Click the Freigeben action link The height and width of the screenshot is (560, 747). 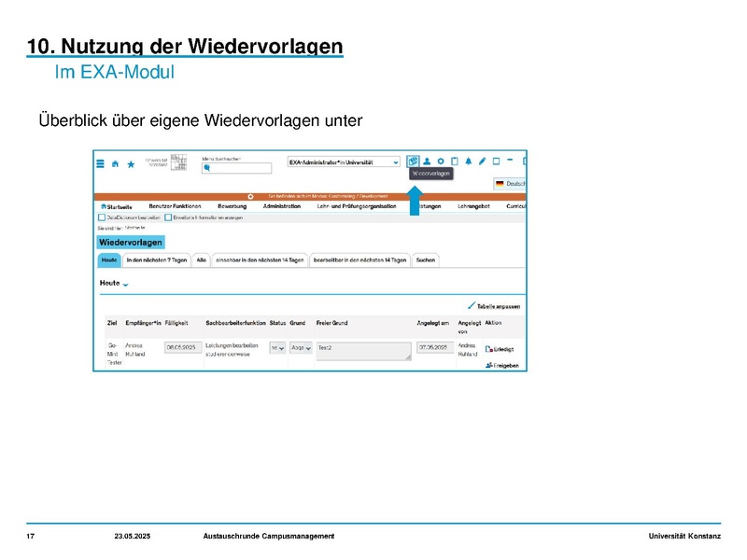click(x=506, y=366)
